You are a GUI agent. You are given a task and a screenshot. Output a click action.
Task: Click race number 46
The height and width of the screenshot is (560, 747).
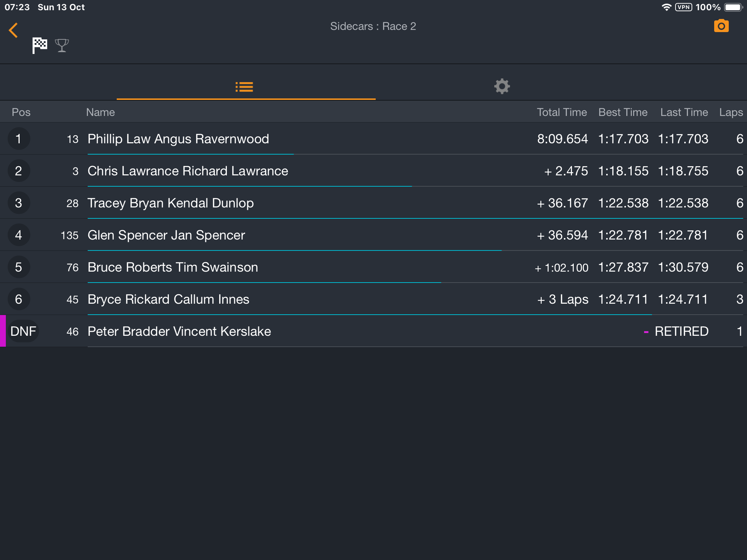(73, 332)
